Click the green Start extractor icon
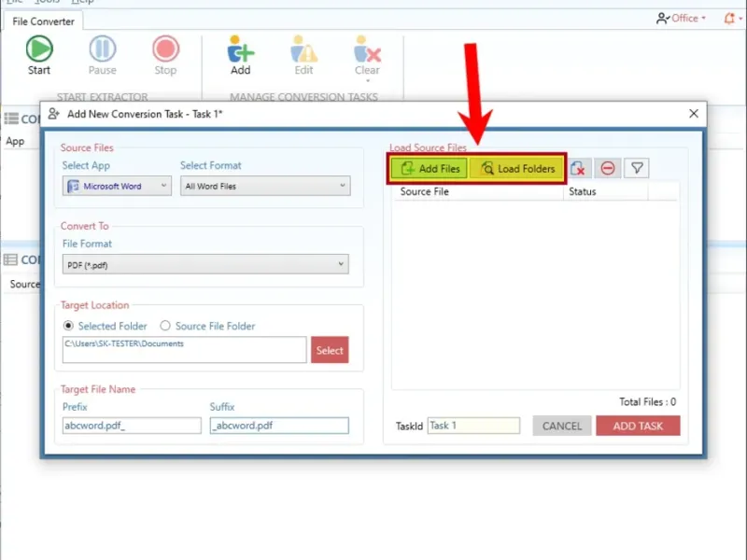Screen dimensions: 747x560 (39, 49)
